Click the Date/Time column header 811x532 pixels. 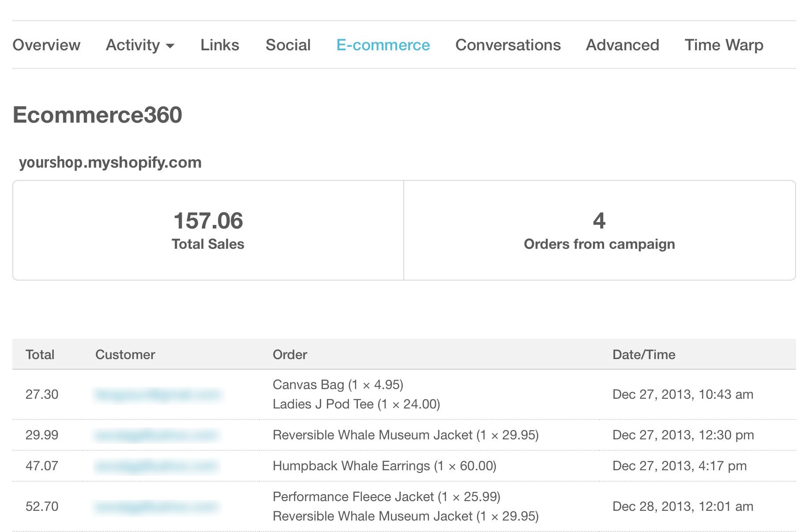tap(643, 355)
